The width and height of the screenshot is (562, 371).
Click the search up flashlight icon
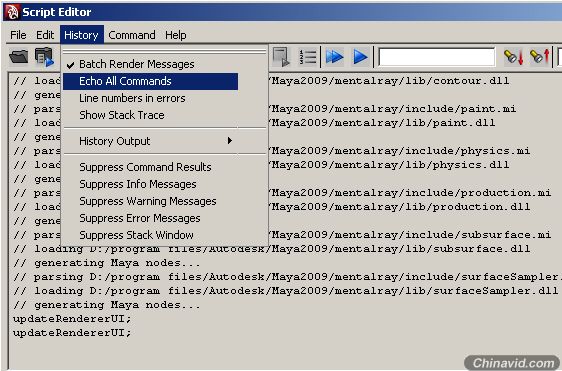click(x=540, y=57)
